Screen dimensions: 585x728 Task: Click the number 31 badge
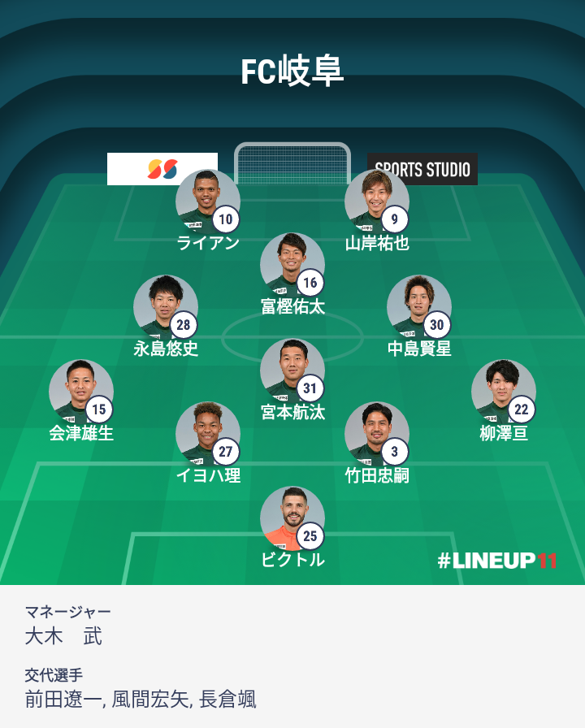310,388
